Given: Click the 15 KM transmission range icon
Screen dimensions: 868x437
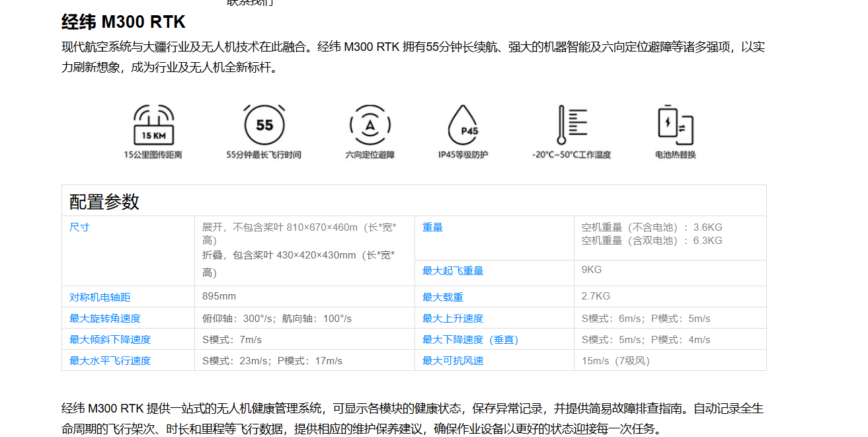Looking at the screenshot, I should tap(153, 125).
